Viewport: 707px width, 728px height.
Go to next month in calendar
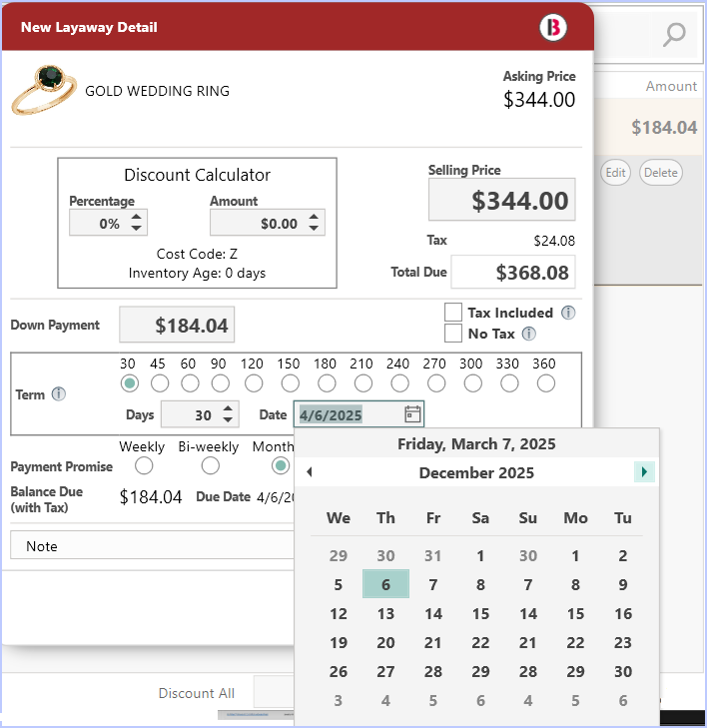click(644, 472)
